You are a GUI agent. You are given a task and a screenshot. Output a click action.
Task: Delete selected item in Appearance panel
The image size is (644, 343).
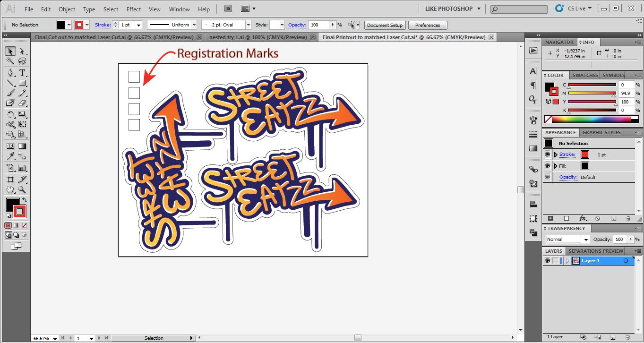tap(628, 218)
